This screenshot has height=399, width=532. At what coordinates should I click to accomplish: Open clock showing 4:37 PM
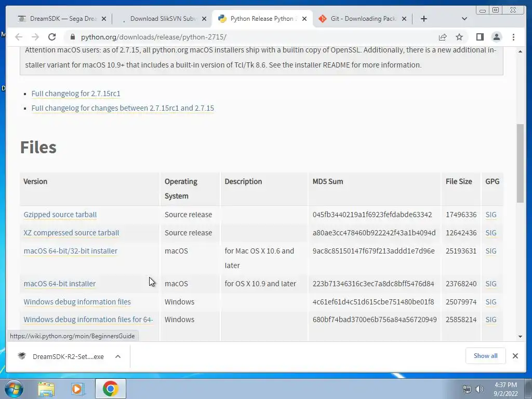506,389
